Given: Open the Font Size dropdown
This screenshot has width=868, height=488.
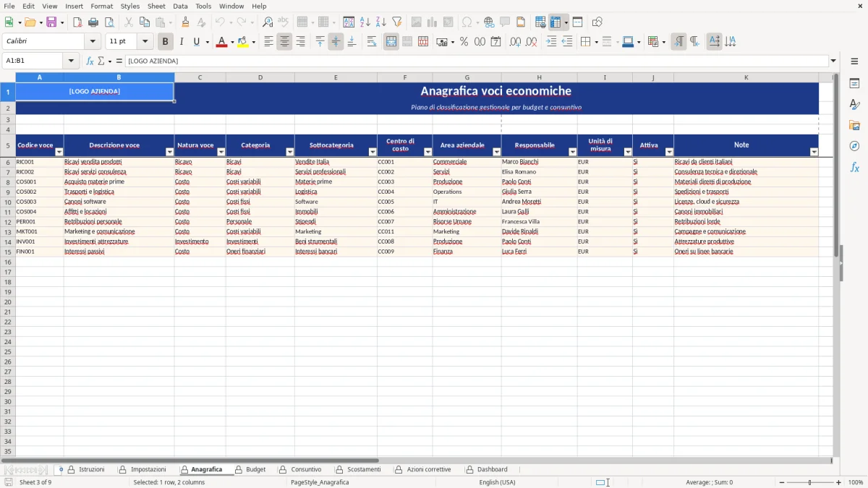Looking at the screenshot, I should 145,42.
